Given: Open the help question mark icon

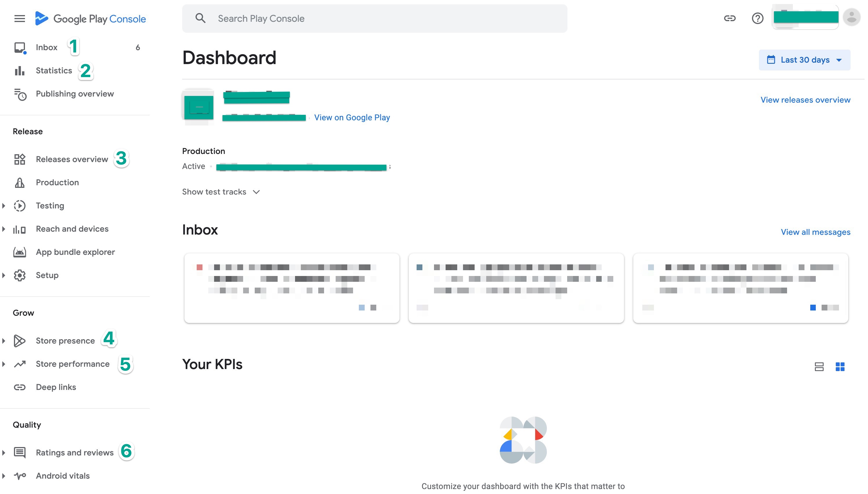Looking at the screenshot, I should pos(757,18).
